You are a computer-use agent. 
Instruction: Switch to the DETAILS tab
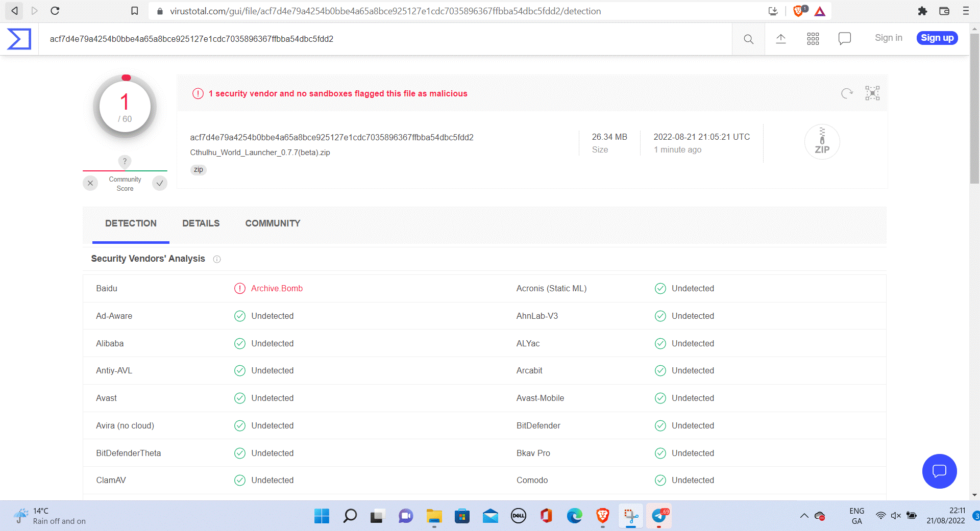[x=201, y=223]
